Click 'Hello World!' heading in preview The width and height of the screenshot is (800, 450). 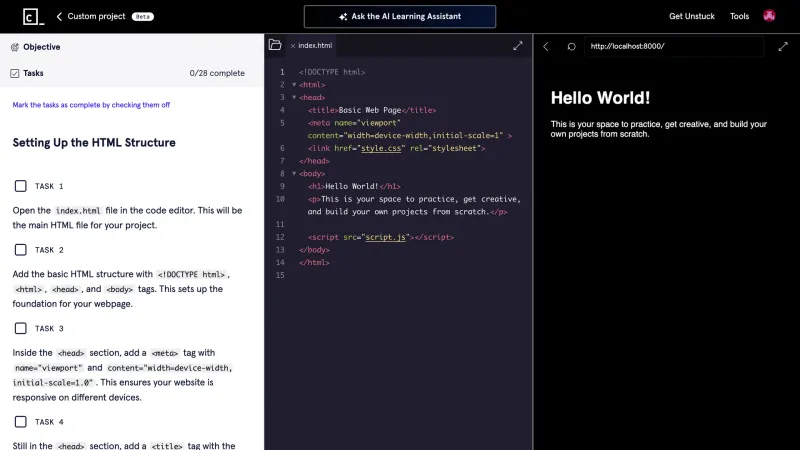[x=600, y=97]
